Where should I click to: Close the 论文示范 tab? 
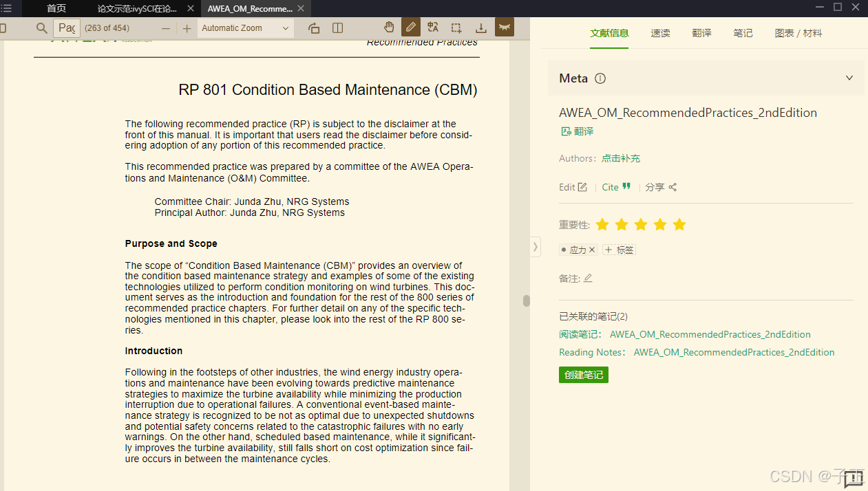click(191, 9)
